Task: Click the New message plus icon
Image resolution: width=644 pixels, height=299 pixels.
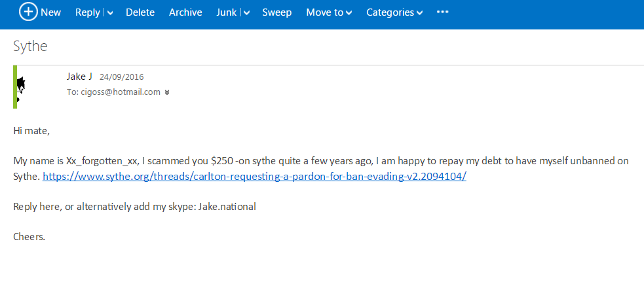Action: 28,12
